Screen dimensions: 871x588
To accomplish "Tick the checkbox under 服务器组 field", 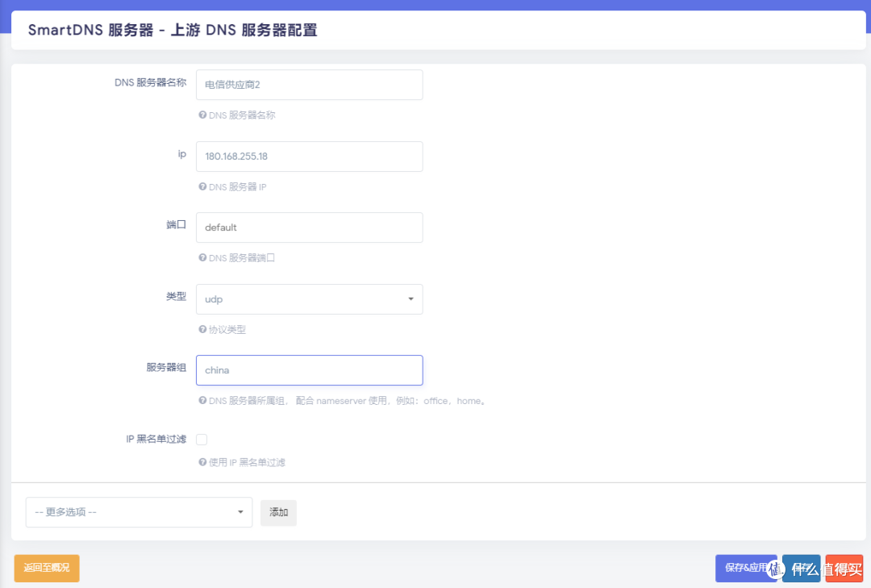I will (x=201, y=439).
